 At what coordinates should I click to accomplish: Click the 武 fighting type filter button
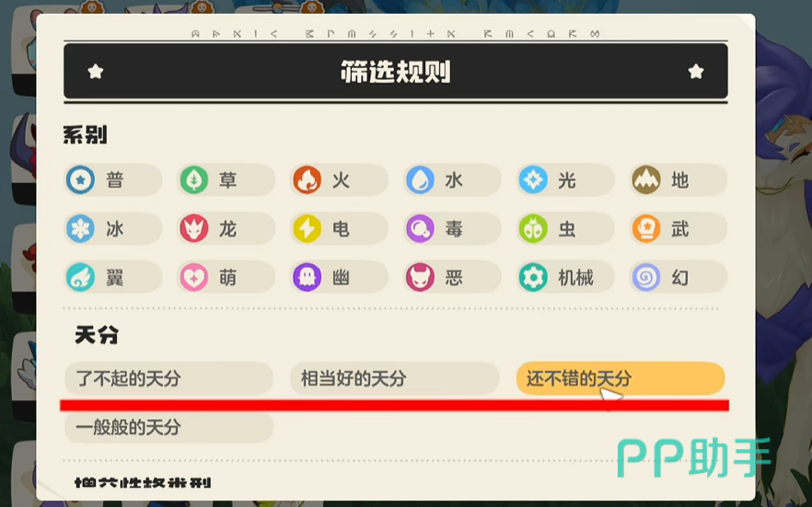[679, 229]
